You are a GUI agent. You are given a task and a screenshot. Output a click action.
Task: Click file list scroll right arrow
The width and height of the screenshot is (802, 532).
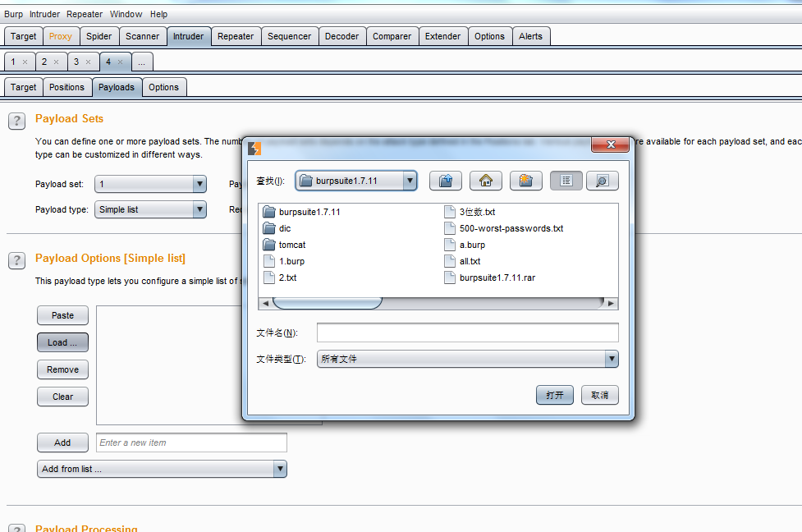pos(611,303)
